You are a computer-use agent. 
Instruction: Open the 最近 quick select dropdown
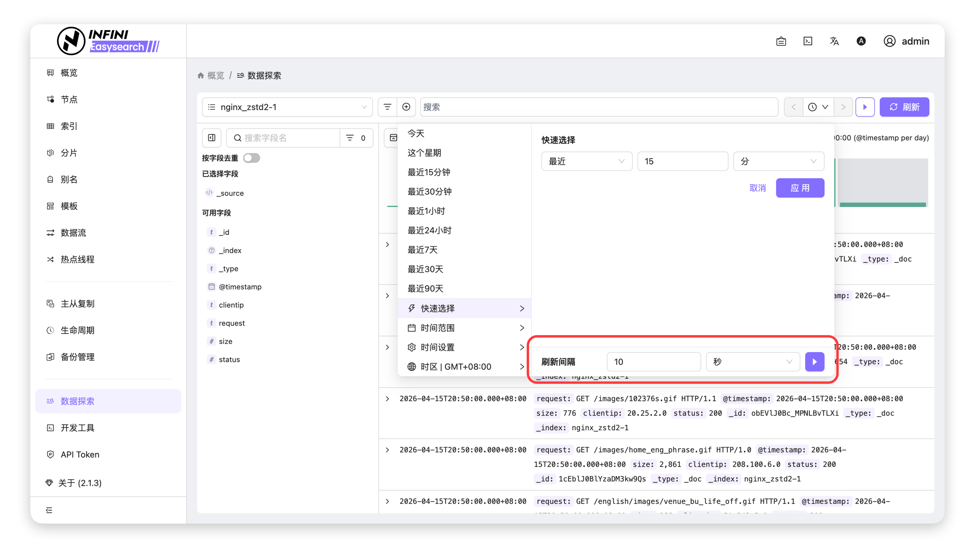[x=586, y=161]
